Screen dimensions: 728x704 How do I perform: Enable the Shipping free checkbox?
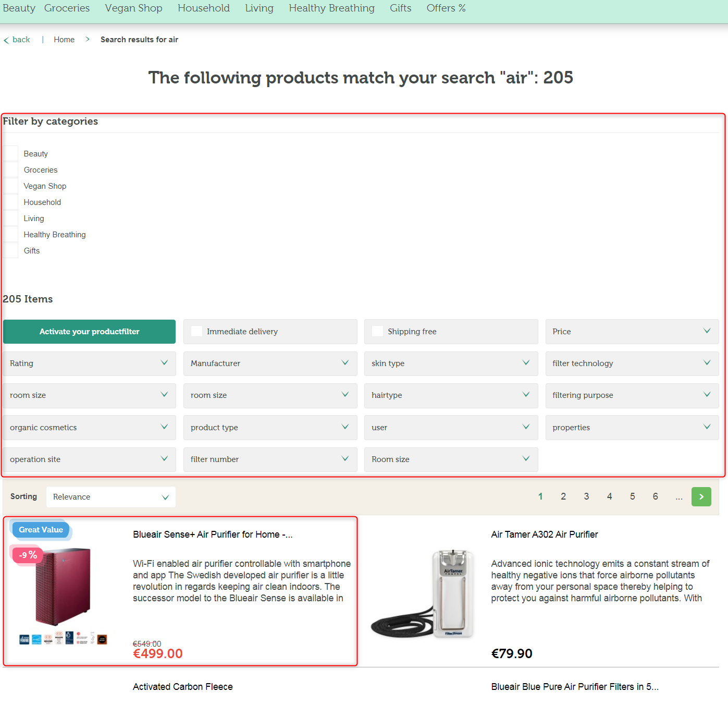(x=378, y=332)
